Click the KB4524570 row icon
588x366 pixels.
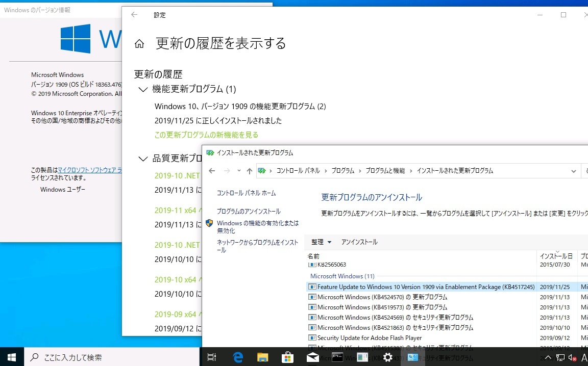312,297
